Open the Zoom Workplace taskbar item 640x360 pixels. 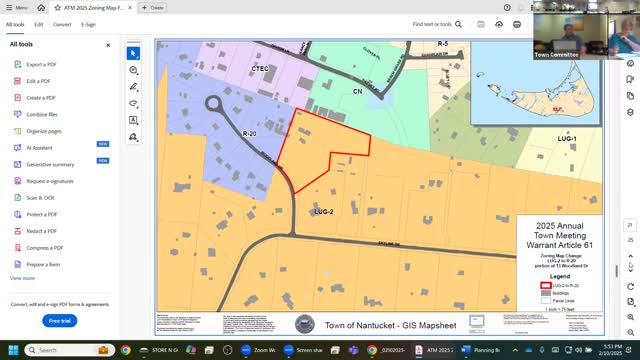(258, 350)
